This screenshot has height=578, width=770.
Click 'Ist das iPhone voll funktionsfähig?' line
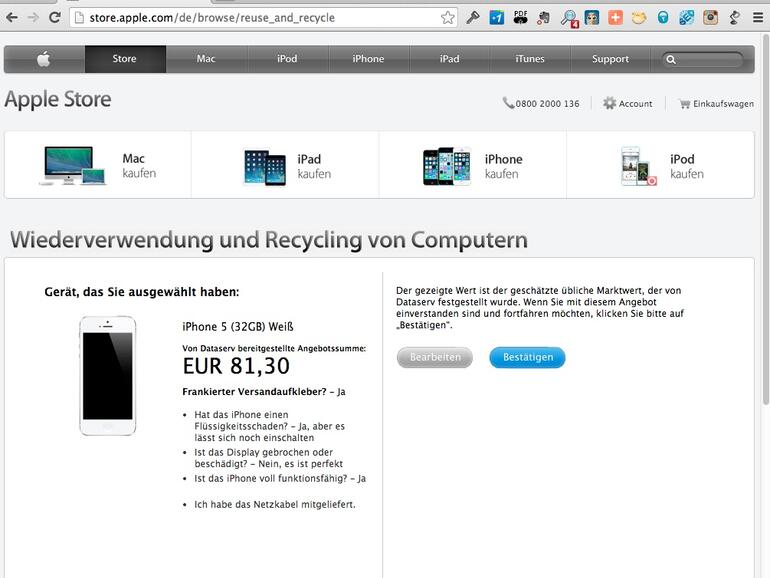[280, 478]
